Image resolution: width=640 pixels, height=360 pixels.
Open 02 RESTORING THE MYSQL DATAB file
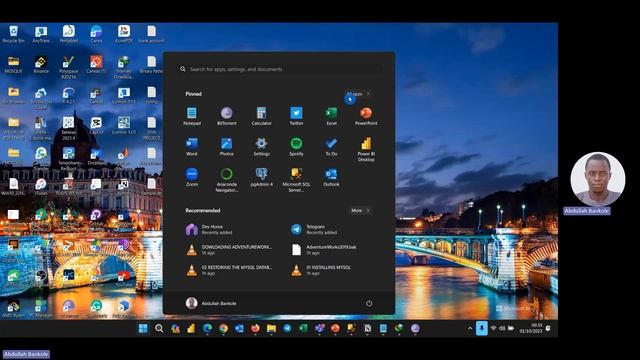[x=229, y=270]
